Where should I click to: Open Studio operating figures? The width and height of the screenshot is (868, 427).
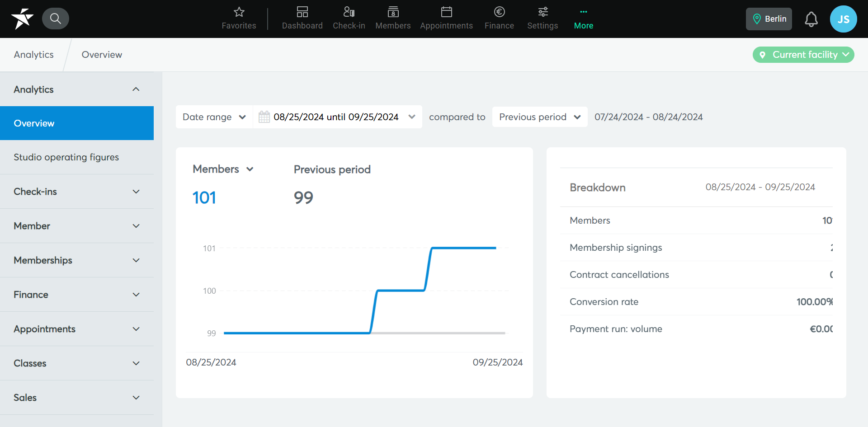pos(77,157)
